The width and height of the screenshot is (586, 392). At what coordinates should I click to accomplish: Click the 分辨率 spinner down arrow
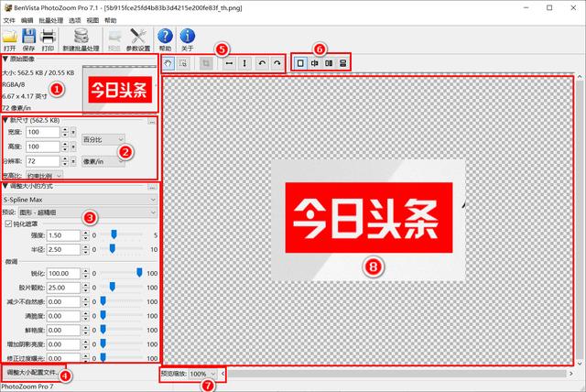(65, 164)
